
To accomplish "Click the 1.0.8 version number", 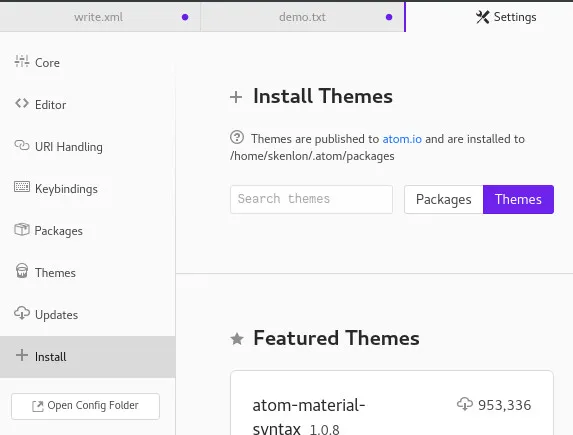I will pyautogui.click(x=325, y=429).
